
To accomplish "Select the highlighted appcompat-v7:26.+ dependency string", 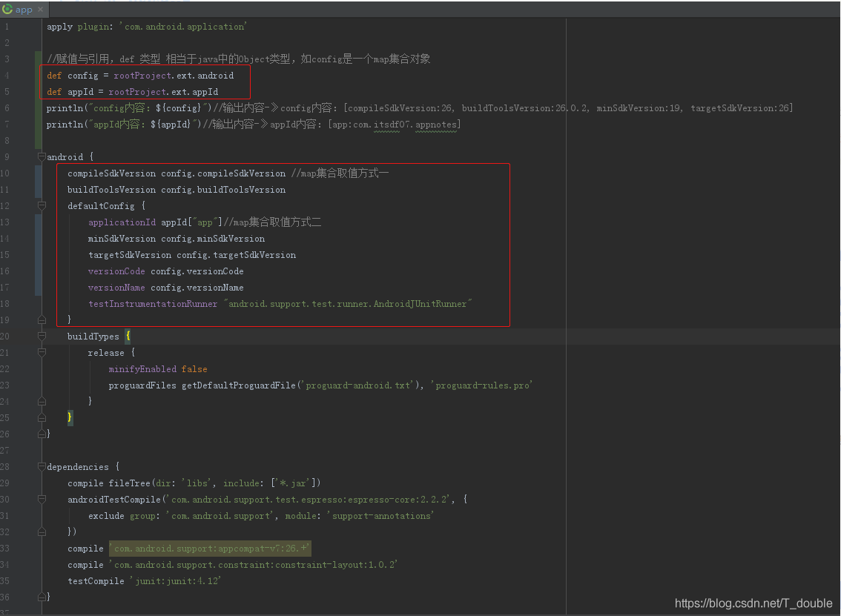I will click(x=210, y=548).
